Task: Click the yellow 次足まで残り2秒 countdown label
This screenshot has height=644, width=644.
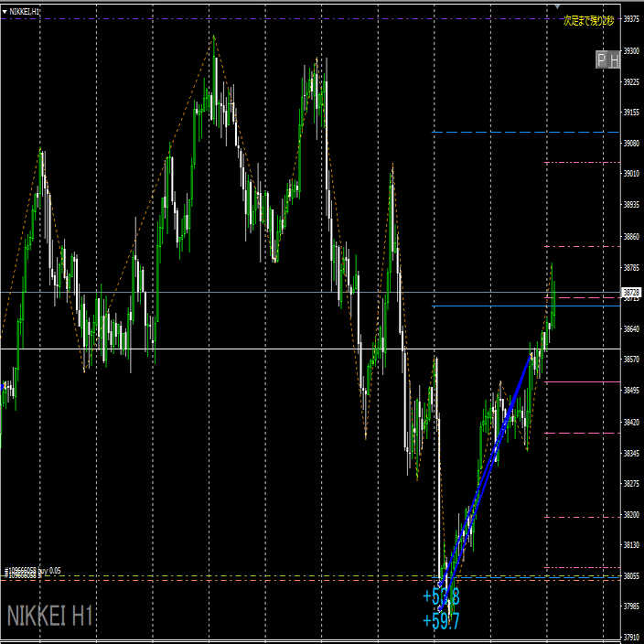Action: [x=588, y=20]
